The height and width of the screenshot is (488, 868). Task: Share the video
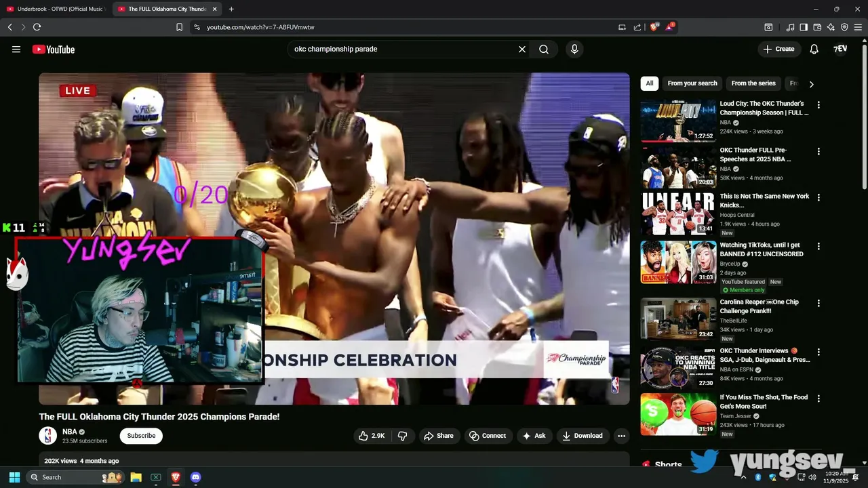click(x=438, y=436)
